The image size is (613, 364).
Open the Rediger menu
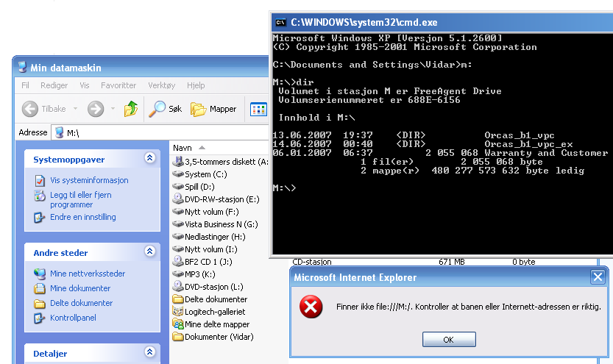54,85
